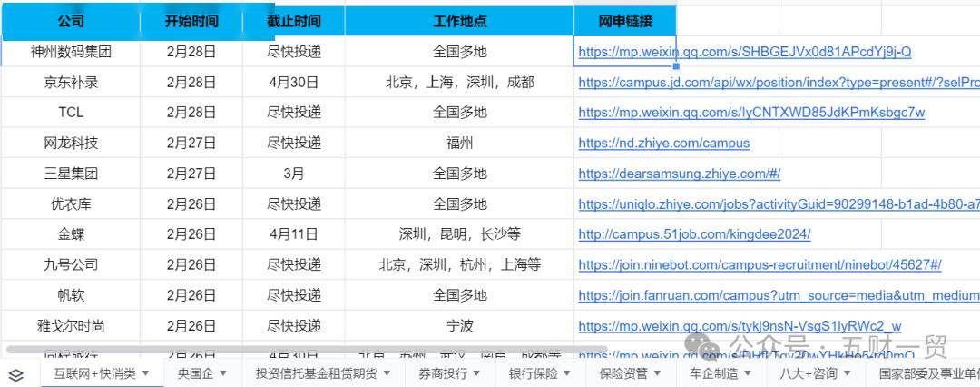980x387 pixels.
Task: Open the 保险资管 tab dropdown arrow
Action: (x=657, y=374)
